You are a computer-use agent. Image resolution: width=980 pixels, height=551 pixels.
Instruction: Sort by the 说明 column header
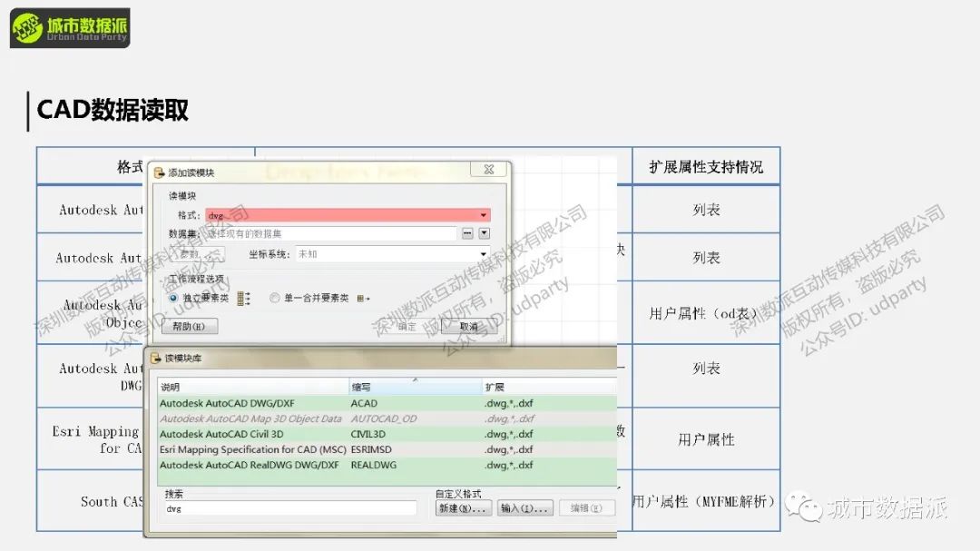tap(253, 387)
